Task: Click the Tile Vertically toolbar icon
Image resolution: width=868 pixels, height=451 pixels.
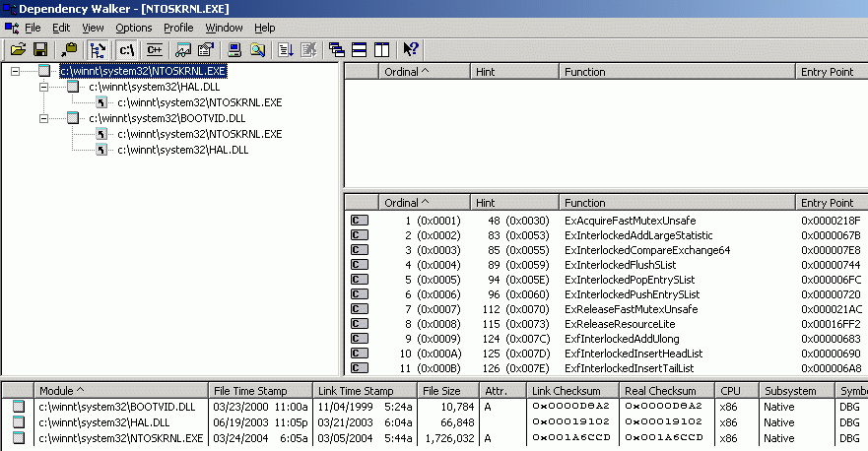Action: coord(382,50)
